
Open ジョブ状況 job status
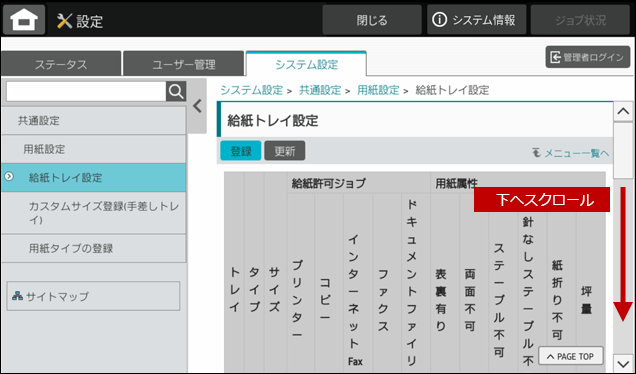coord(580,20)
